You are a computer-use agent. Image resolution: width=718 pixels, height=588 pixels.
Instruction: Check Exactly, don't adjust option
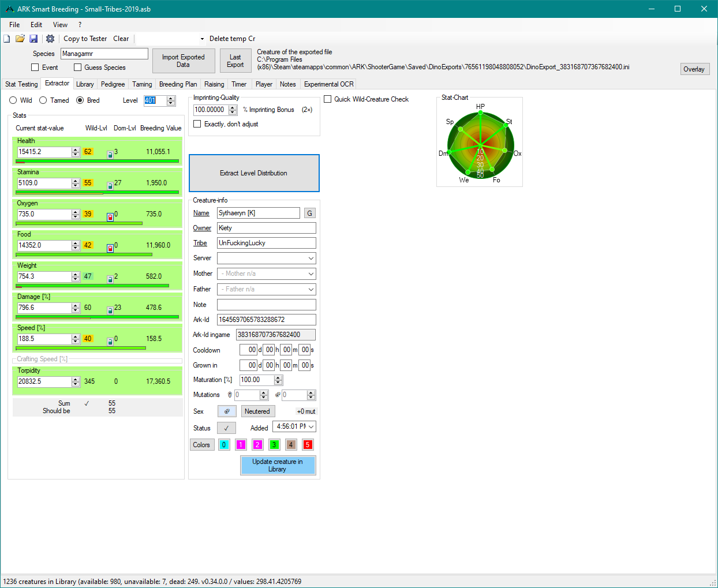(197, 123)
